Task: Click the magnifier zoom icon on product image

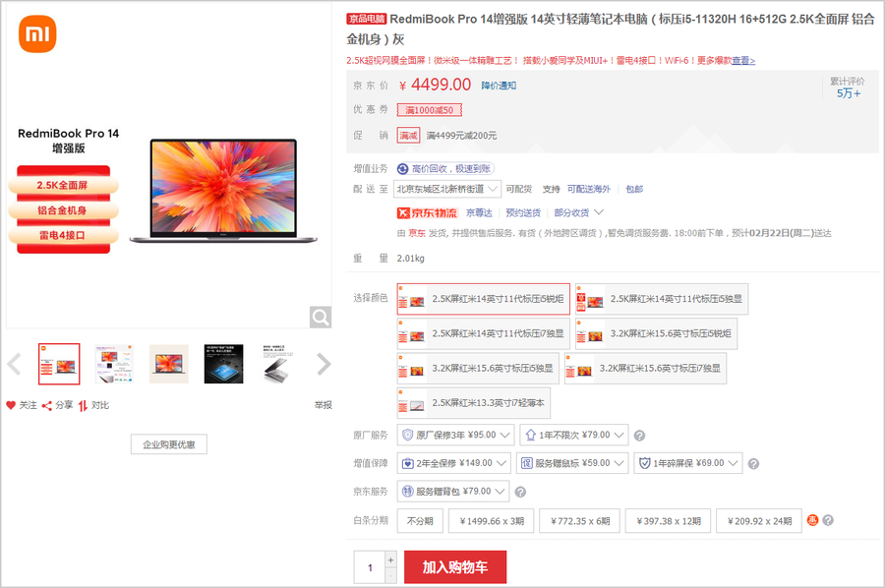Action: click(x=321, y=317)
